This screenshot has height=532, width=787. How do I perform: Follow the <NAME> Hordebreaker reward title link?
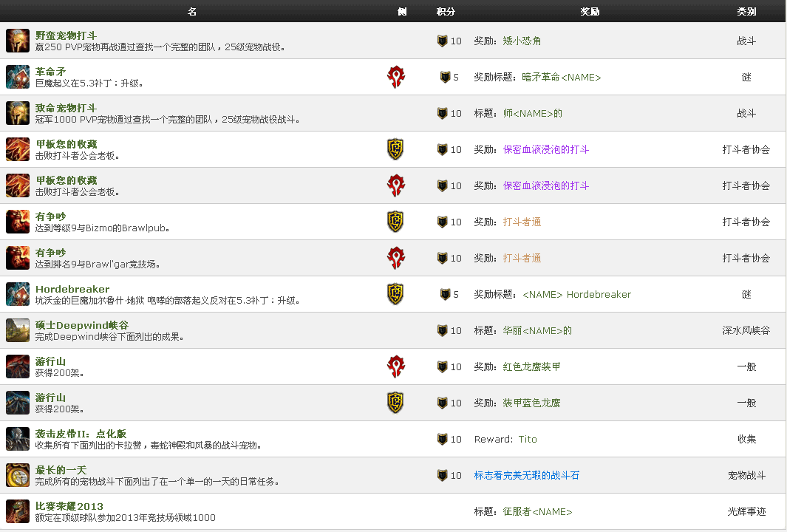pos(576,294)
